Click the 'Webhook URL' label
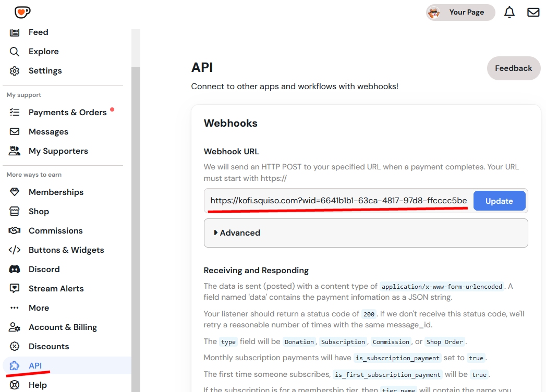This screenshot has height=392, width=546. click(231, 152)
